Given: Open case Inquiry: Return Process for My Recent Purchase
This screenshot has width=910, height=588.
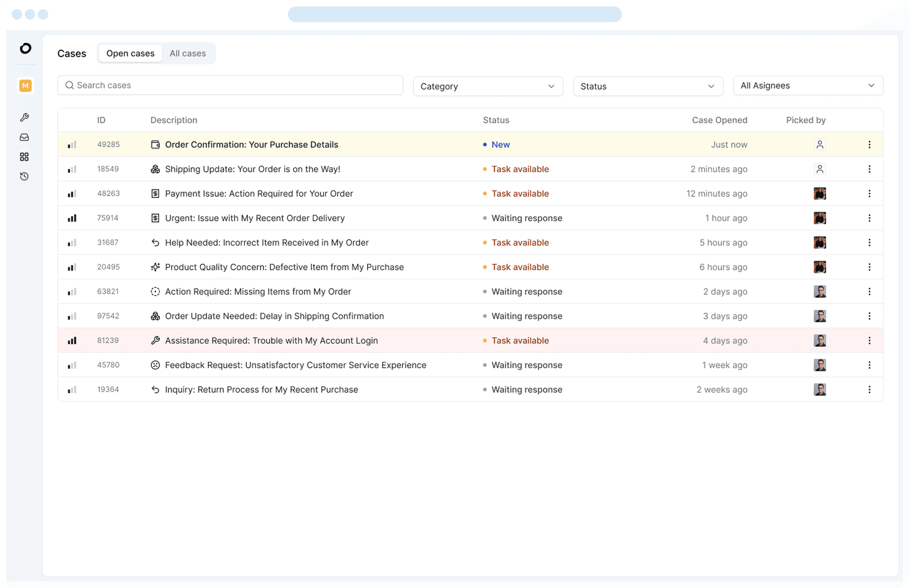Looking at the screenshot, I should 261,389.
